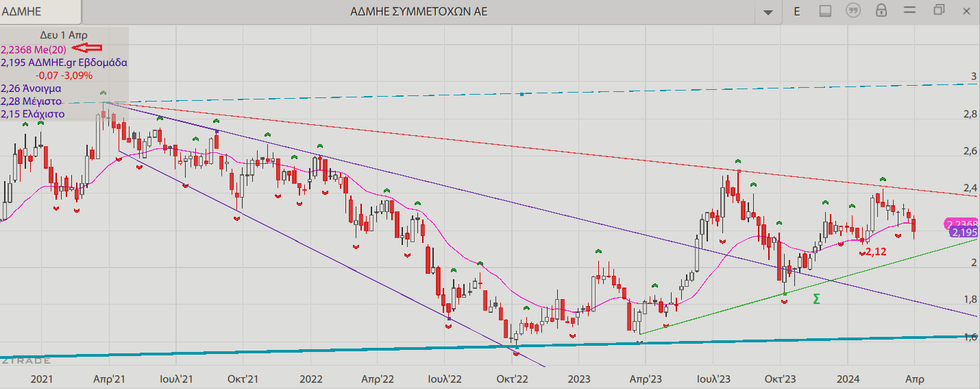Click the 2024 time axis label
The width and height of the screenshot is (980, 389).
pos(847,378)
